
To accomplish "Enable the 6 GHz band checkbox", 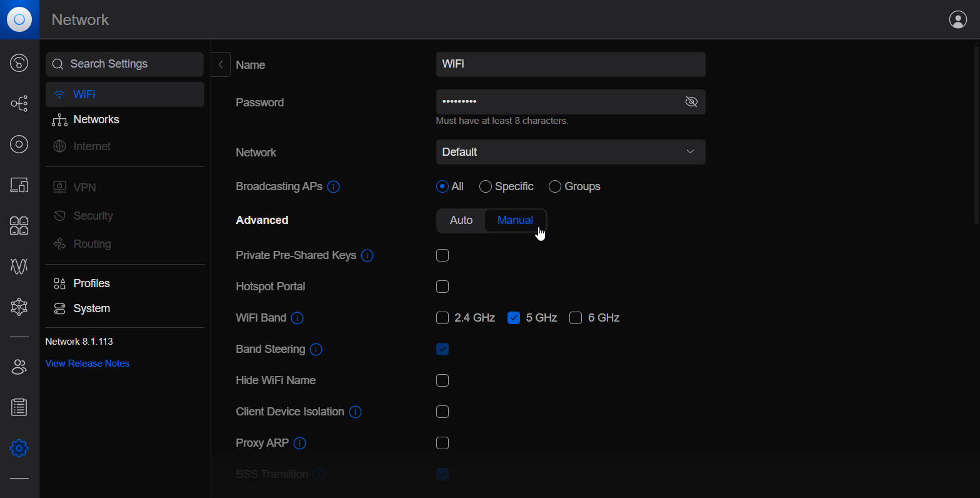I will [576, 318].
